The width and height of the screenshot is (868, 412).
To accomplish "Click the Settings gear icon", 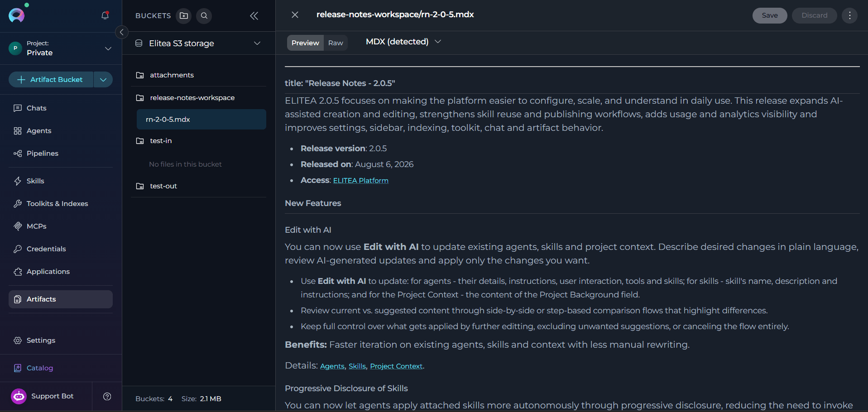I will pos(18,340).
